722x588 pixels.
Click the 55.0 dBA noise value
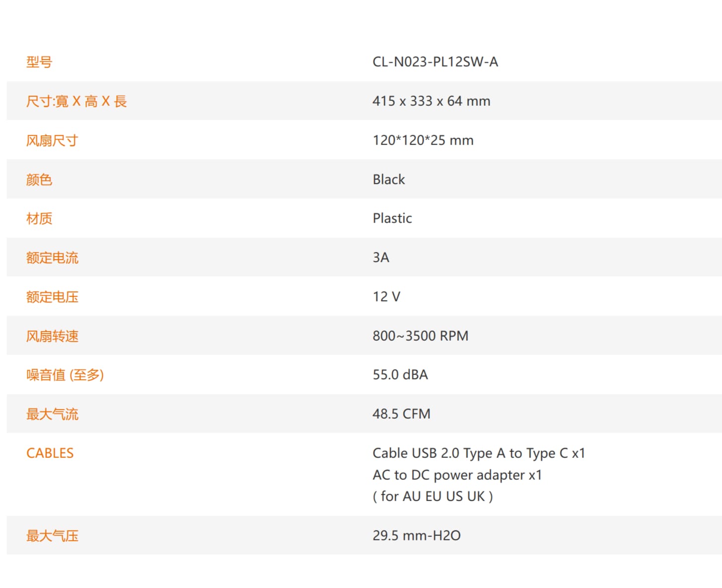point(400,374)
